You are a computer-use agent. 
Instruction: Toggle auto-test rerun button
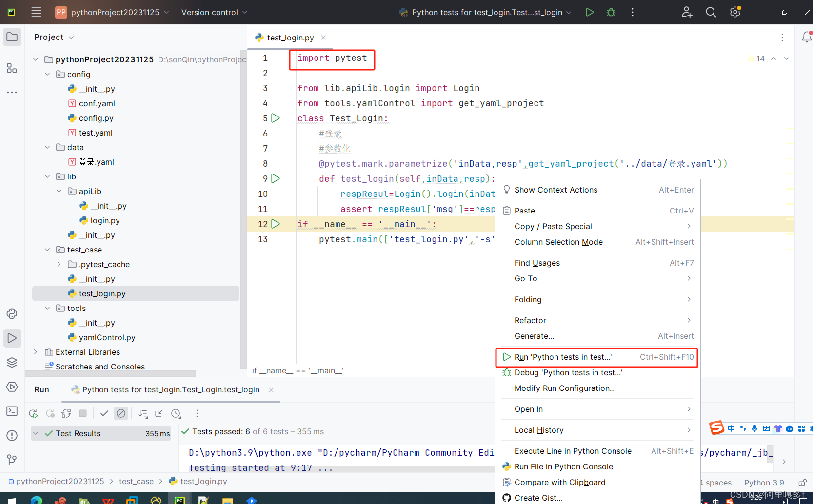click(66, 413)
